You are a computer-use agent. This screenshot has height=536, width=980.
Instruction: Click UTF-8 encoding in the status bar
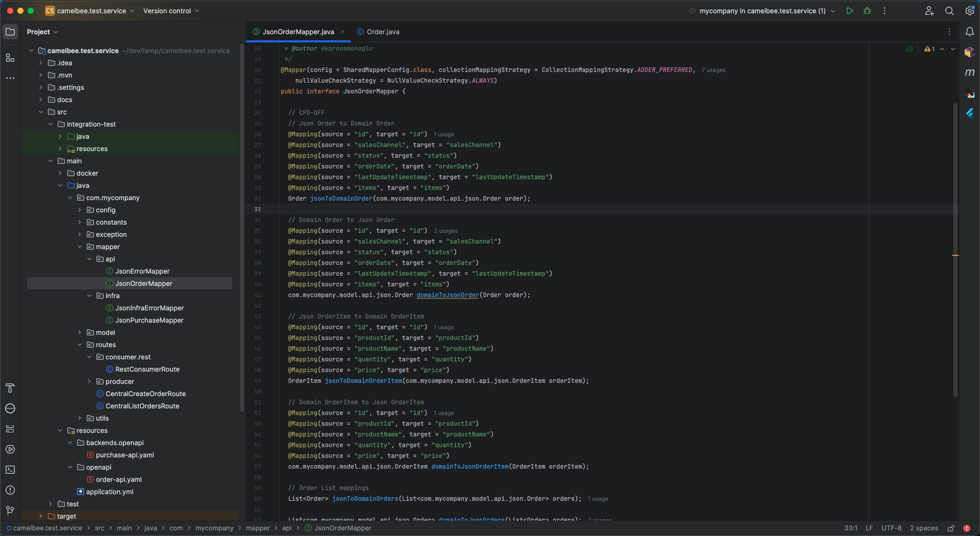point(891,528)
